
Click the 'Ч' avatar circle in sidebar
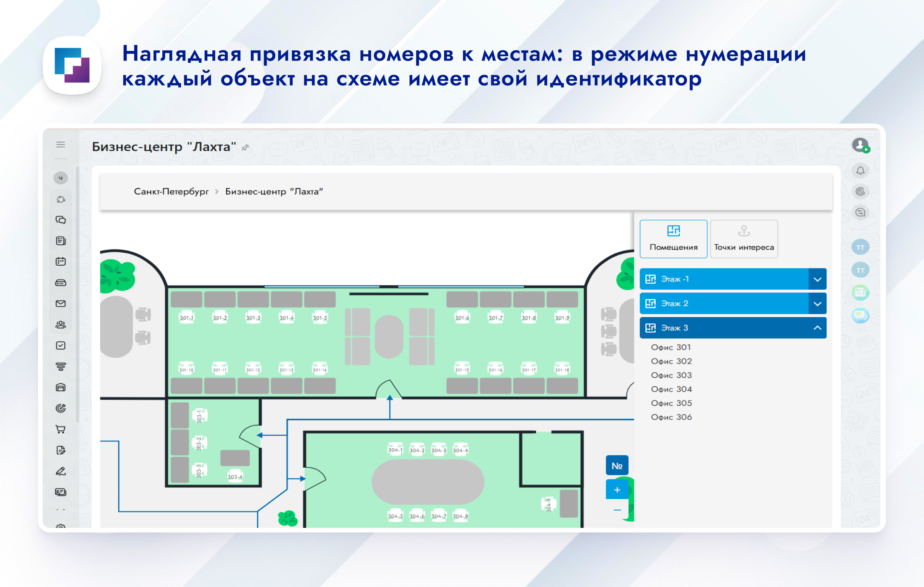point(61,178)
